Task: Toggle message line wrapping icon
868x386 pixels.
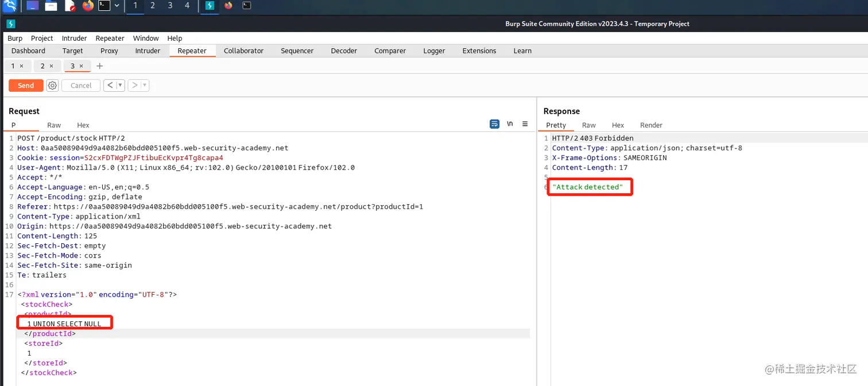Action: click(x=494, y=124)
